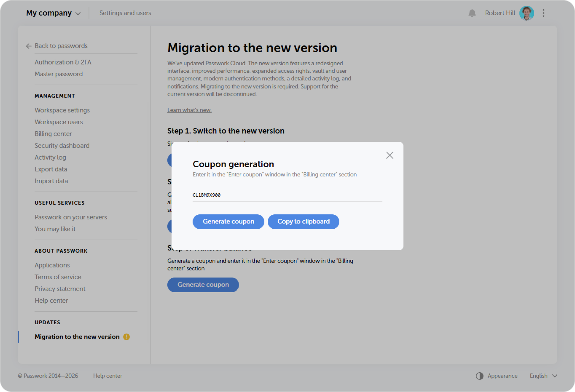Screen dimensions: 575x392
Task: Click Copy to clipboard button
Action: (x=303, y=222)
